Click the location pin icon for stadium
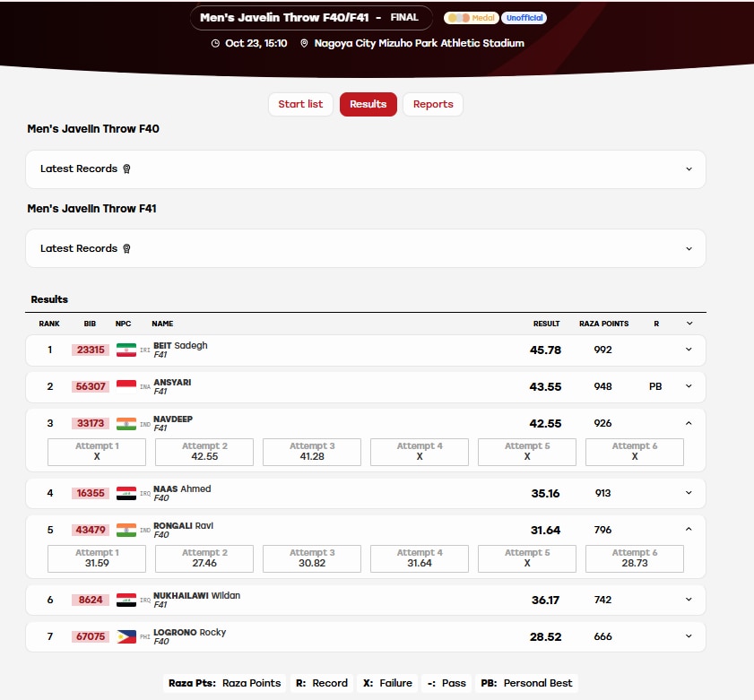754x700 pixels. (x=304, y=43)
